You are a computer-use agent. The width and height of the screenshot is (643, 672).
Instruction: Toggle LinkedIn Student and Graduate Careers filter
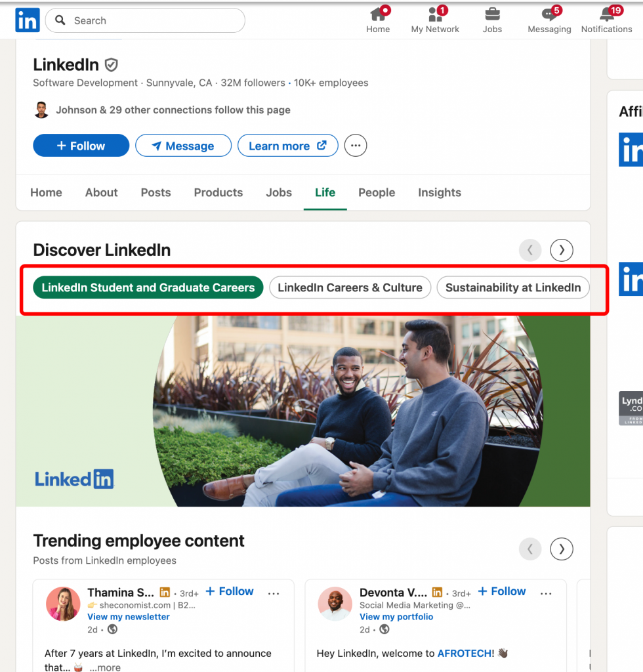click(x=148, y=287)
